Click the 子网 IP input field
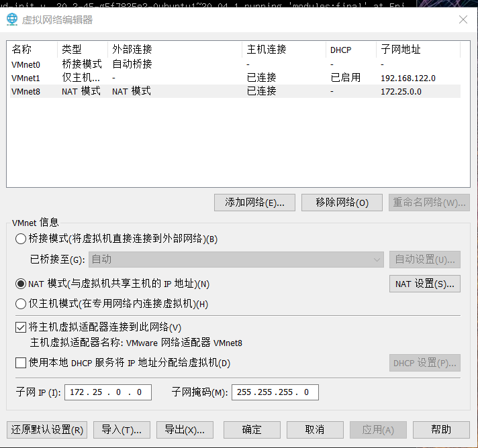The height and width of the screenshot is (448, 478). coord(108,392)
